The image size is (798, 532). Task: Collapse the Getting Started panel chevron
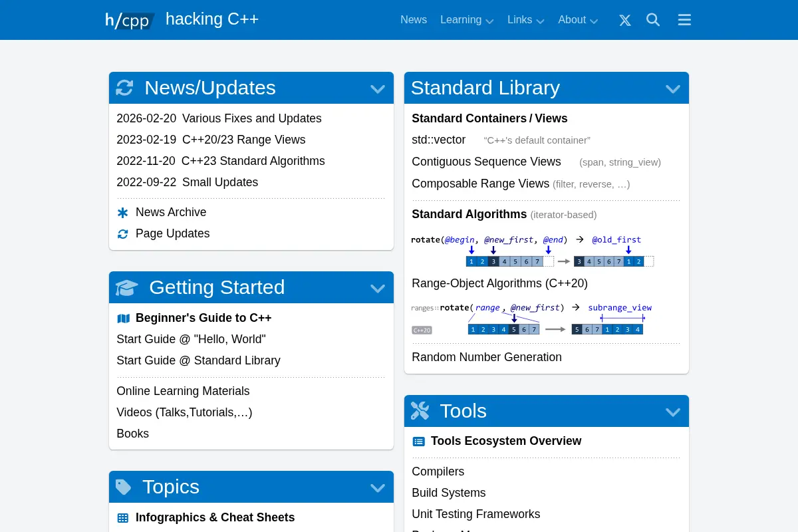tap(378, 288)
